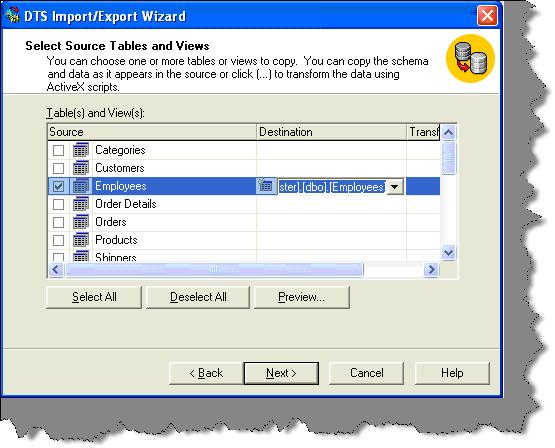This screenshot has height=448, width=555.
Task: Select the Order Details row text
Action: tap(126, 204)
